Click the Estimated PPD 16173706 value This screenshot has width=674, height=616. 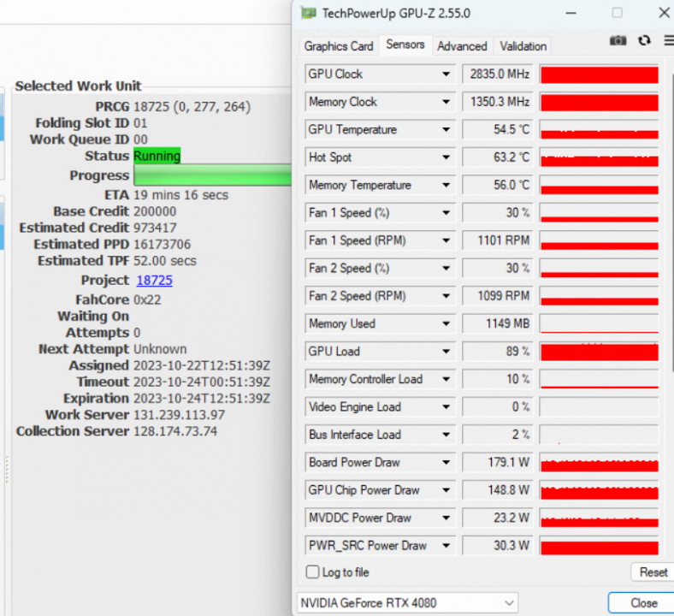point(162,244)
